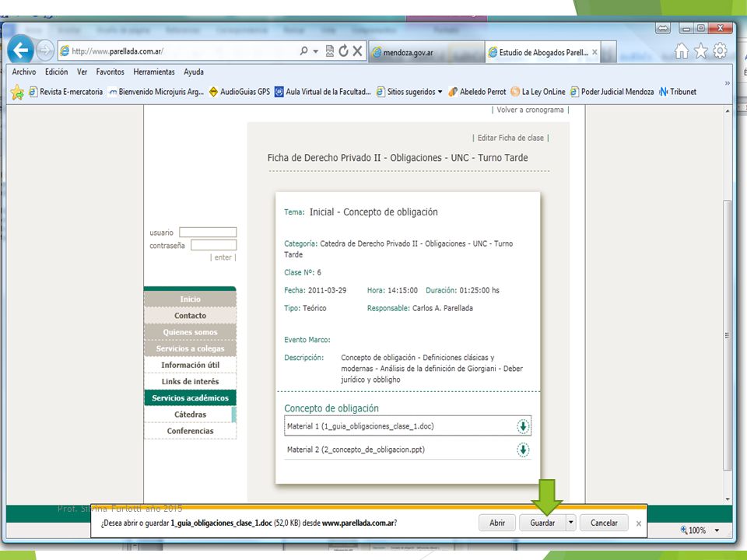Viewport: 747px width, 560px height.
Task: Open the zoom level 100% dropdown
Action: tap(717, 530)
